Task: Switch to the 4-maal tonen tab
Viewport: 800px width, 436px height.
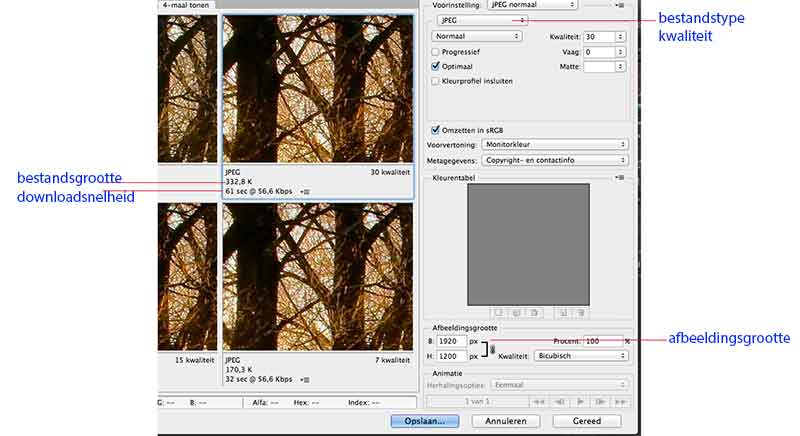Action: coord(185,5)
